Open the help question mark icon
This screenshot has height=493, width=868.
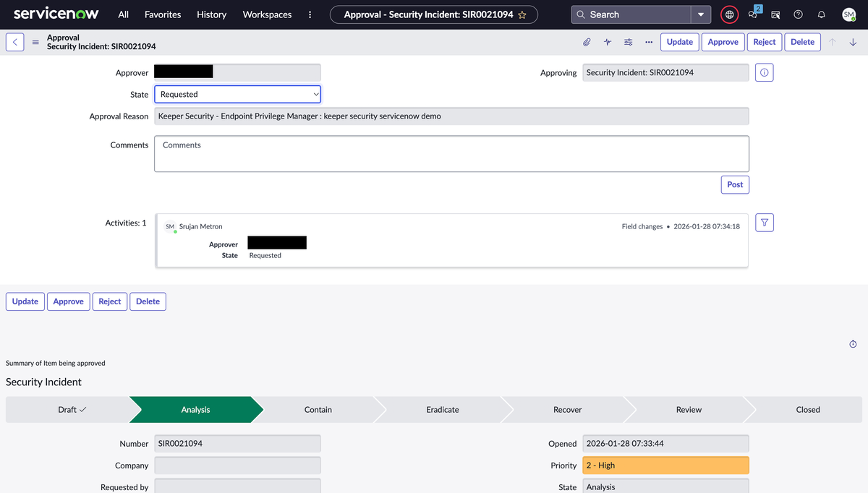click(798, 14)
